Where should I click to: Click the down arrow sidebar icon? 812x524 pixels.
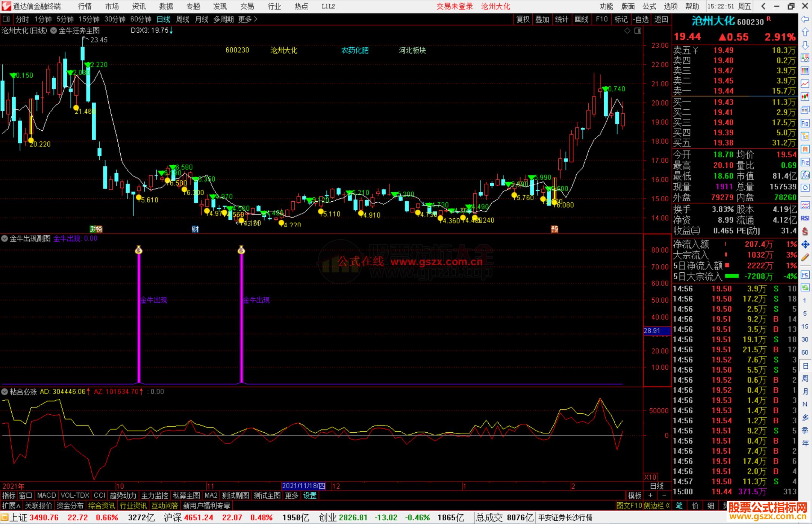coord(805,45)
